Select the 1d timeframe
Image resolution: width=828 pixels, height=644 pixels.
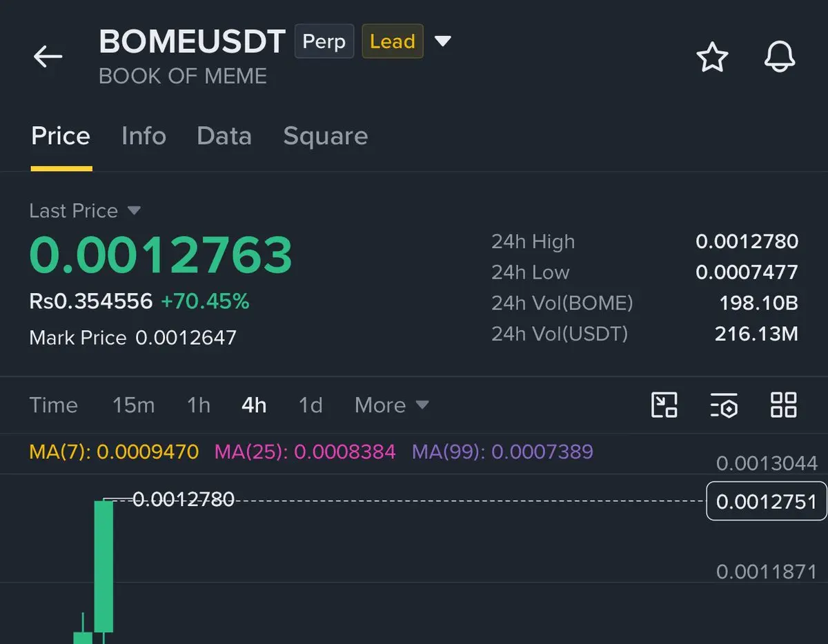pyautogui.click(x=310, y=405)
